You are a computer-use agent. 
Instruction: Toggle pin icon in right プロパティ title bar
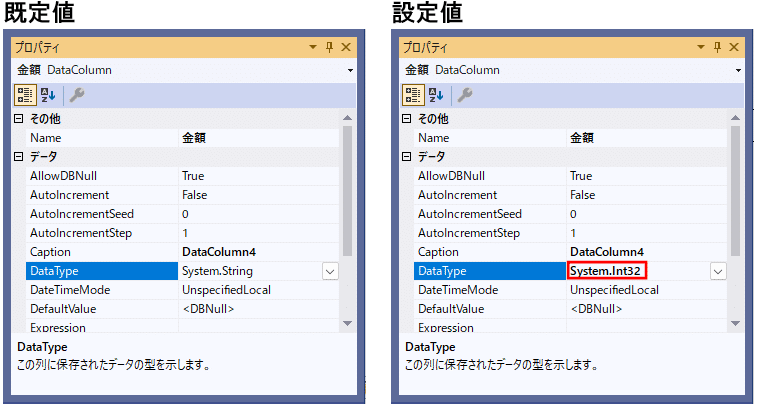tap(717, 47)
